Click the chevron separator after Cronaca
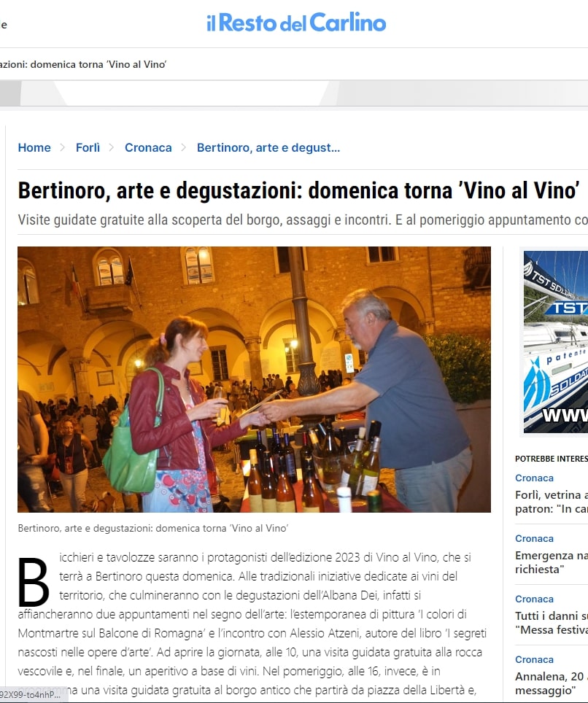 183,147
